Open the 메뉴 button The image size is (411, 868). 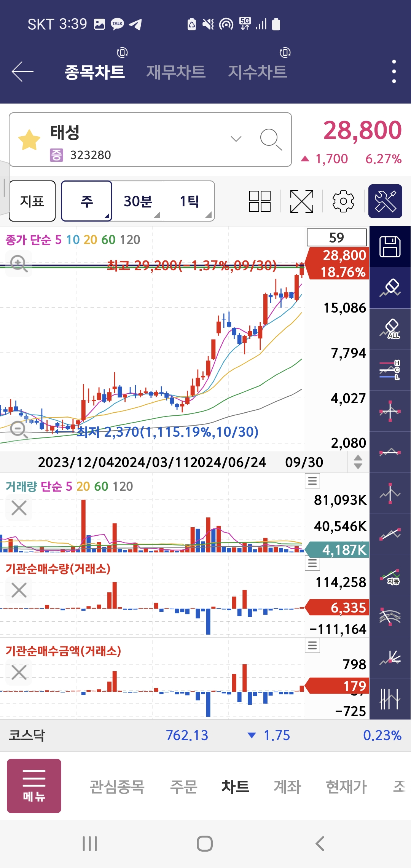(34, 786)
